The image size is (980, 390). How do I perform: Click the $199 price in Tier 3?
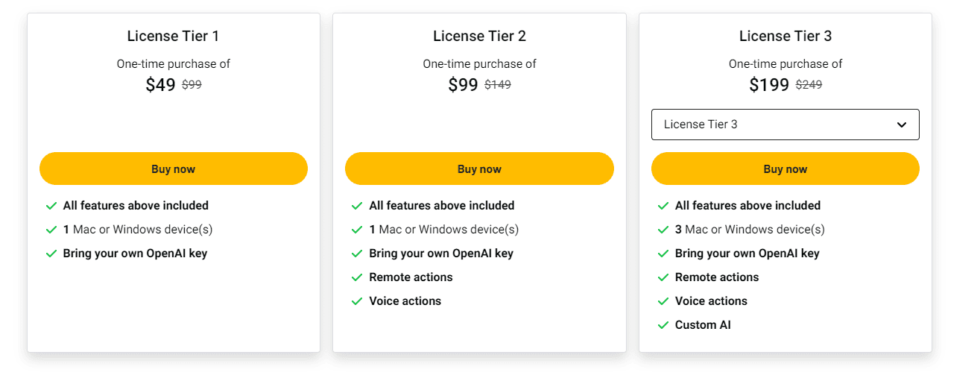769,85
